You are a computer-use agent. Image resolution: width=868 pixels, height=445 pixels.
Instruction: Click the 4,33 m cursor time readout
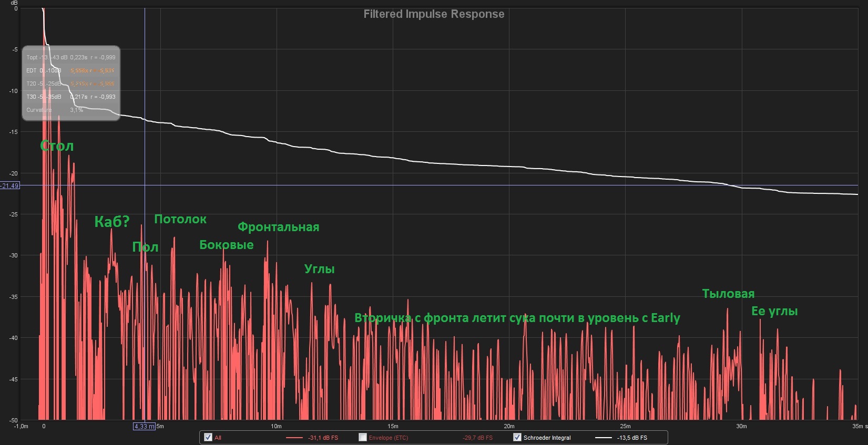pos(145,426)
